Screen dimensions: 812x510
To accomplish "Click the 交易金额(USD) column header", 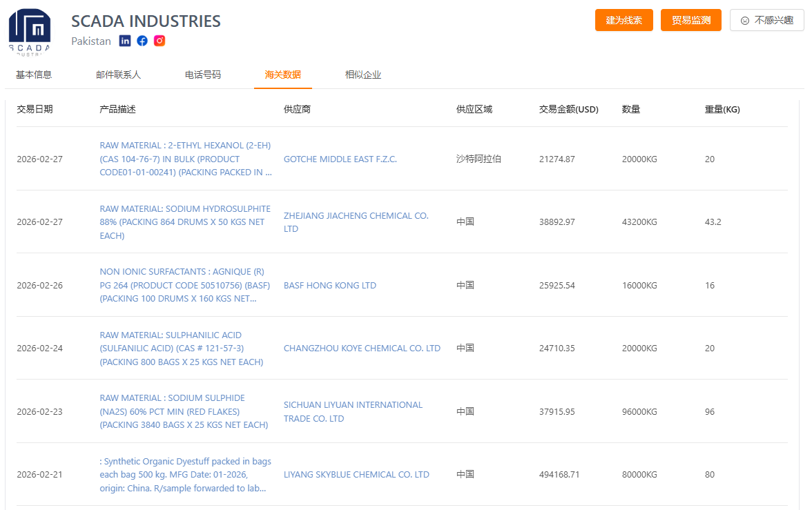I will (x=569, y=109).
